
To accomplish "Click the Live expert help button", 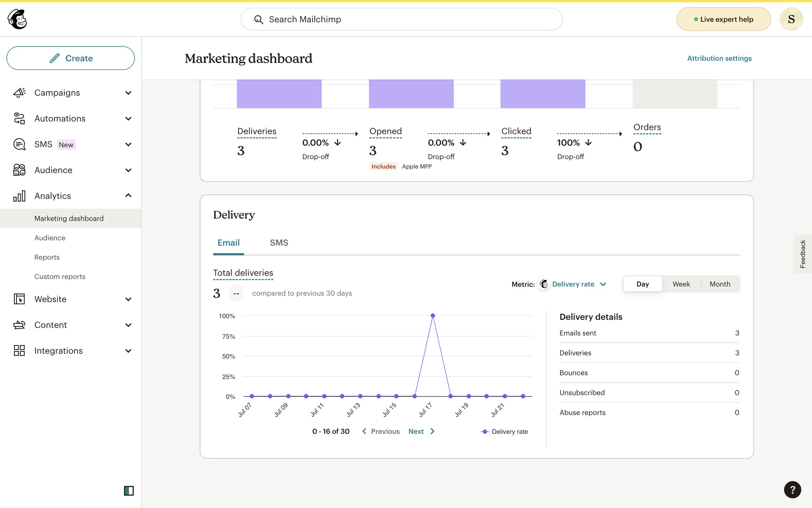I will (x=723, y=19).
